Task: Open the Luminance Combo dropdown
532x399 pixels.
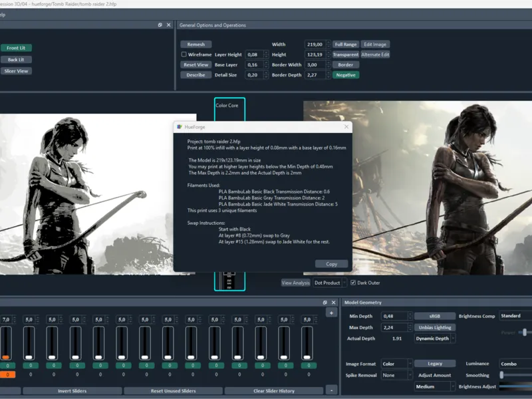Action: pyautogui.click(x=515, y=364)
